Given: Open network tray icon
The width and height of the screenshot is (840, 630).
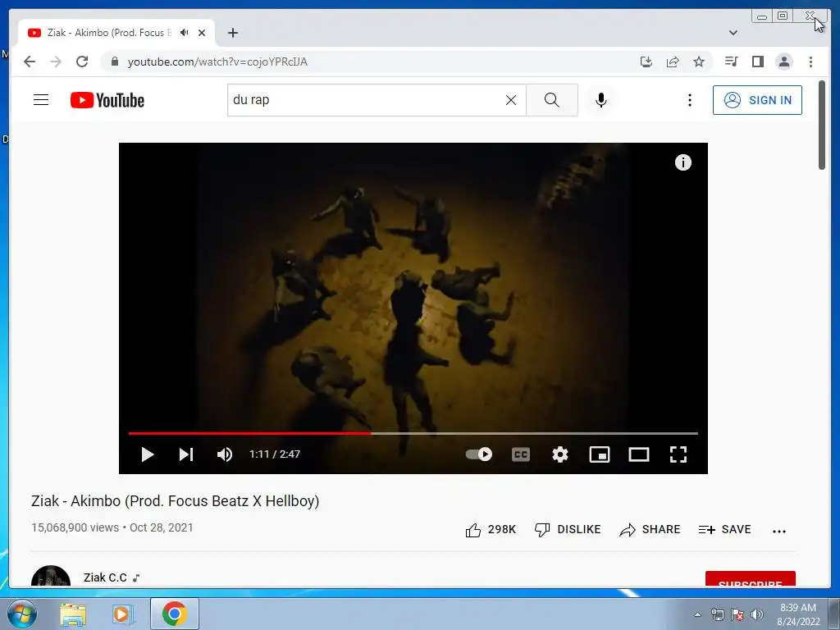Looking at the screenshot, I should [717, 614].
